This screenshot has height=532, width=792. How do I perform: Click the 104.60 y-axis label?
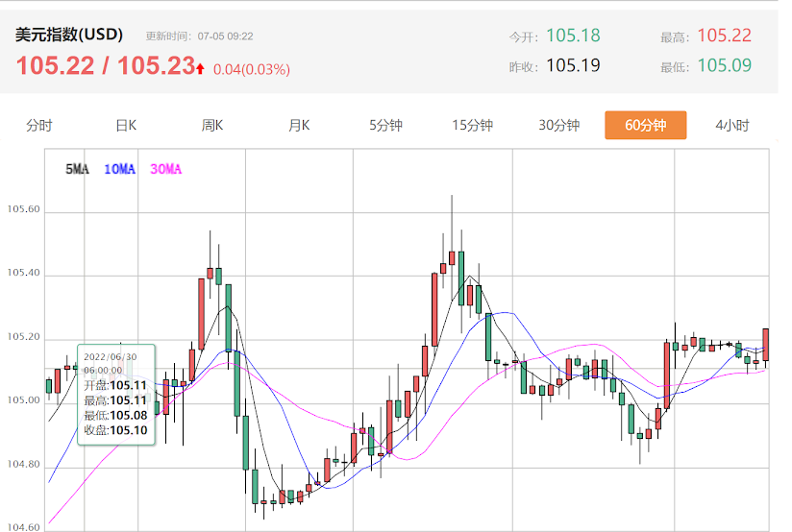pos(23,527)
